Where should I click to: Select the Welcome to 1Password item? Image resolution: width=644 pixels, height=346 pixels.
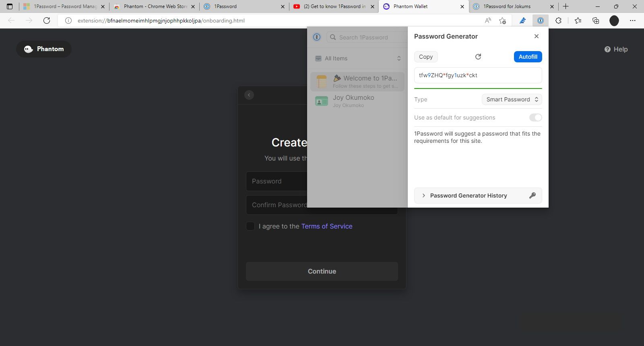tap(357, 82)
